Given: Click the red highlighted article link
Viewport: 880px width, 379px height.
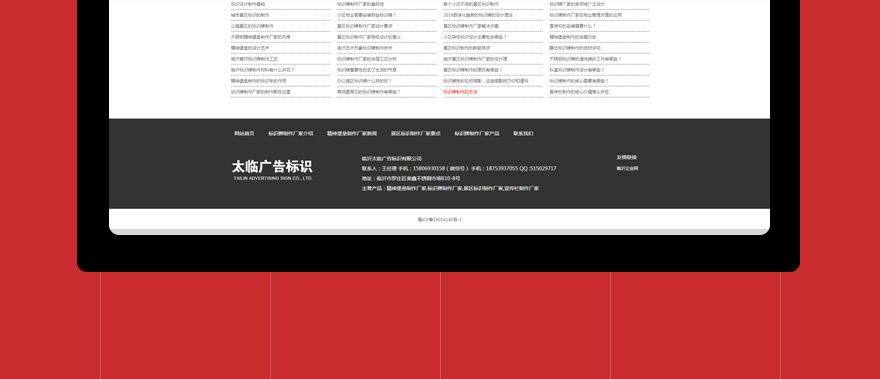Looking at the screenshot, I should (460, 92).
